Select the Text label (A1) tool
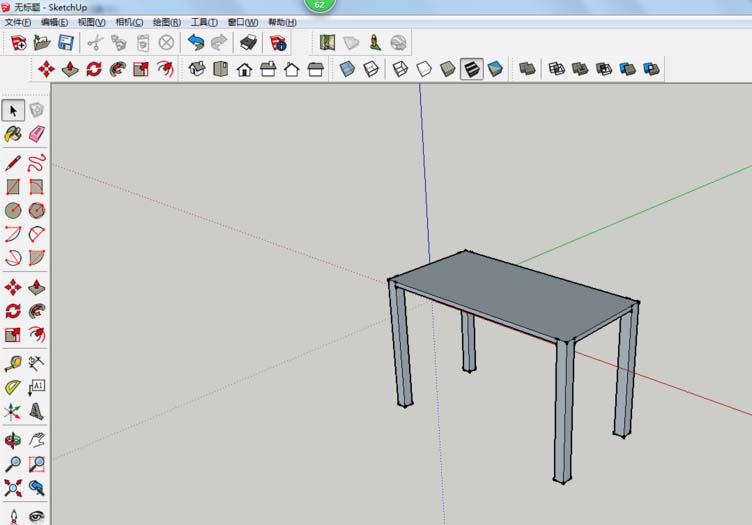This screenshot has height=525, width=752. pos(37,387)
